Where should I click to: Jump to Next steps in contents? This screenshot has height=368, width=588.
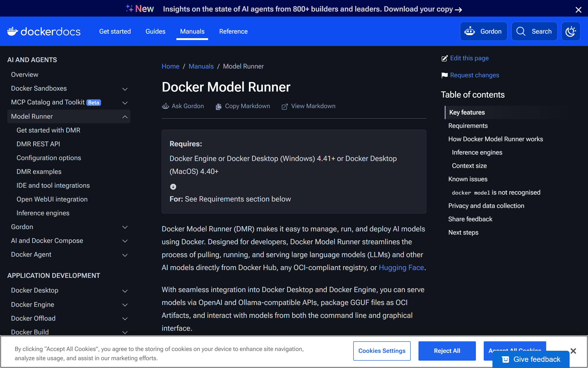463,233
